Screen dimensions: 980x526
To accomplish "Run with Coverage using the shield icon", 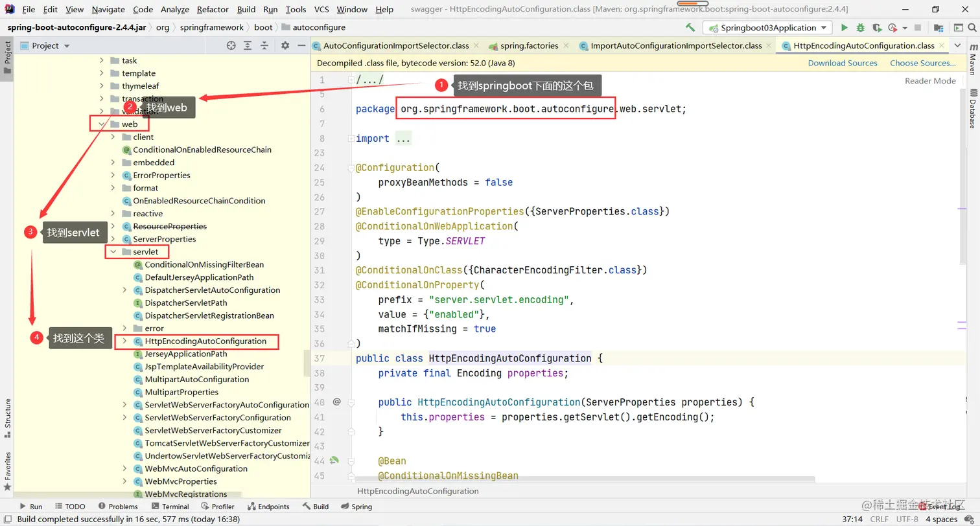I will pos(876,28).
